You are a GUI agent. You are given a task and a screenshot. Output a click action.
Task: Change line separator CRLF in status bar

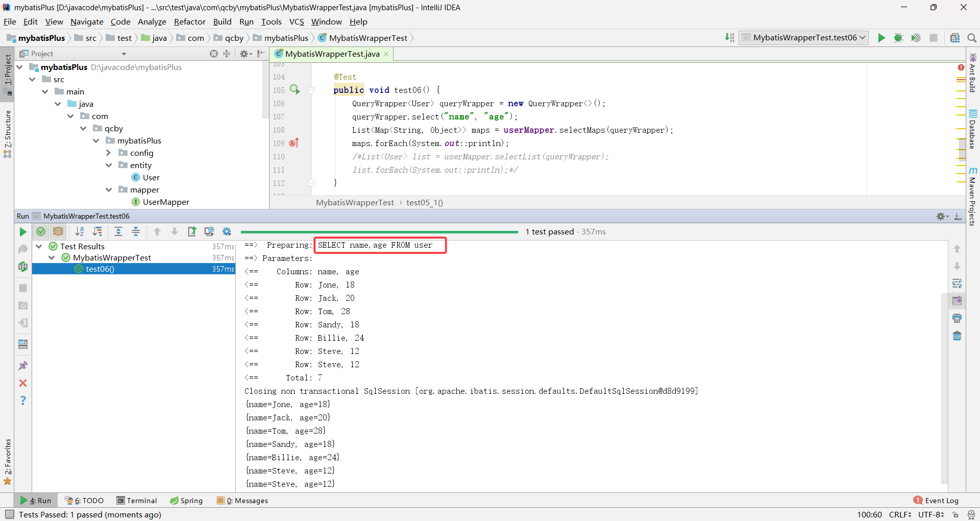coord(900,514)
